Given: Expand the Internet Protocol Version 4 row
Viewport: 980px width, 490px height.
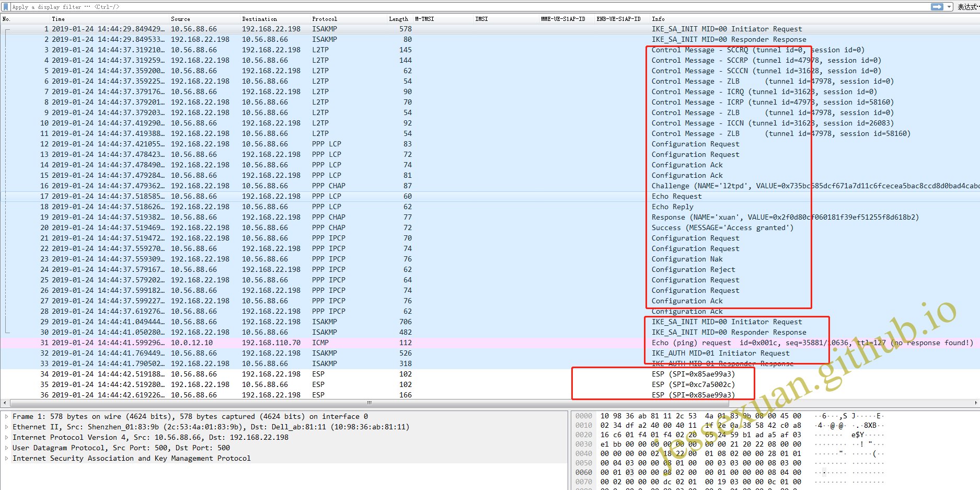Looking at the screenshot, I should (x=6, y=438).
